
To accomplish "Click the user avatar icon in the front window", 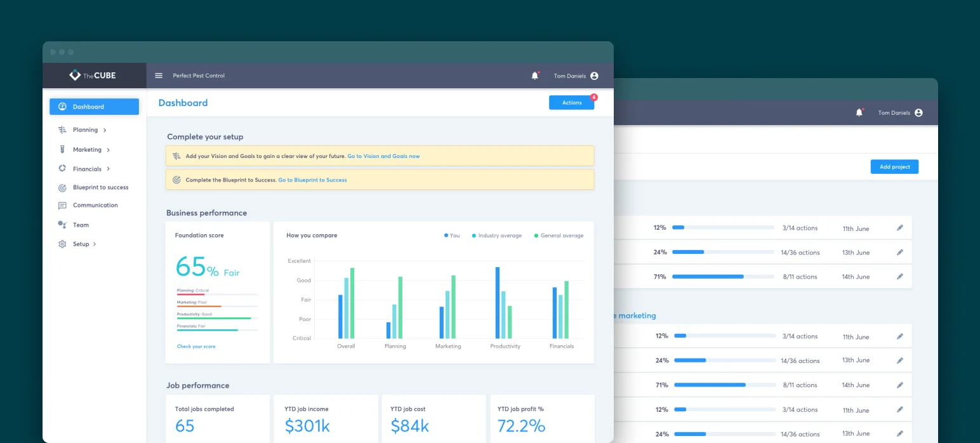I will (x=594, y=76).
